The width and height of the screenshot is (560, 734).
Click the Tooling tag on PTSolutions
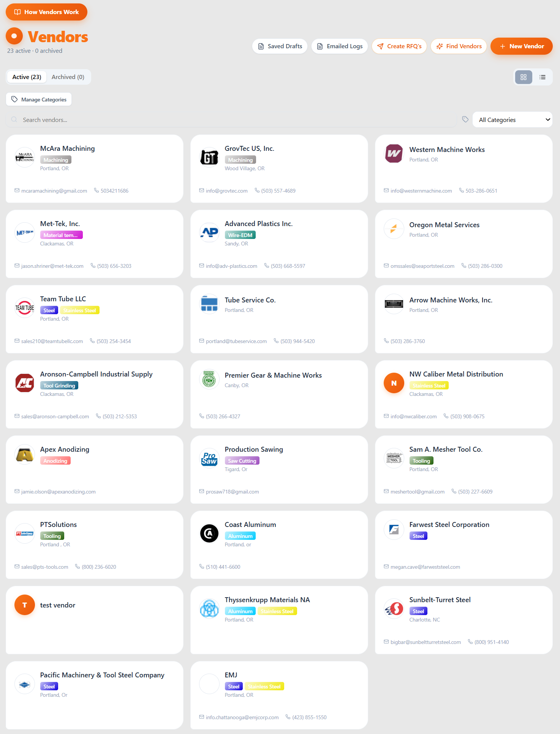pos(52,536)
